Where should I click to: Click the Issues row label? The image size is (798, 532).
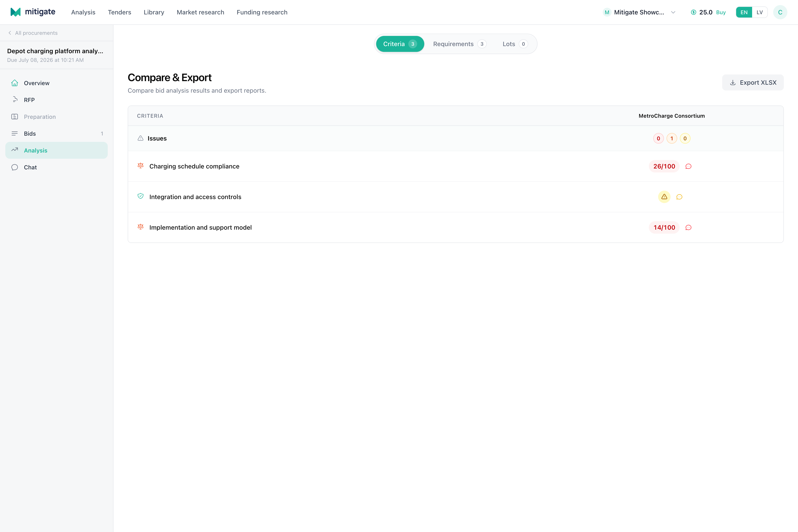(x=157, y=138)
